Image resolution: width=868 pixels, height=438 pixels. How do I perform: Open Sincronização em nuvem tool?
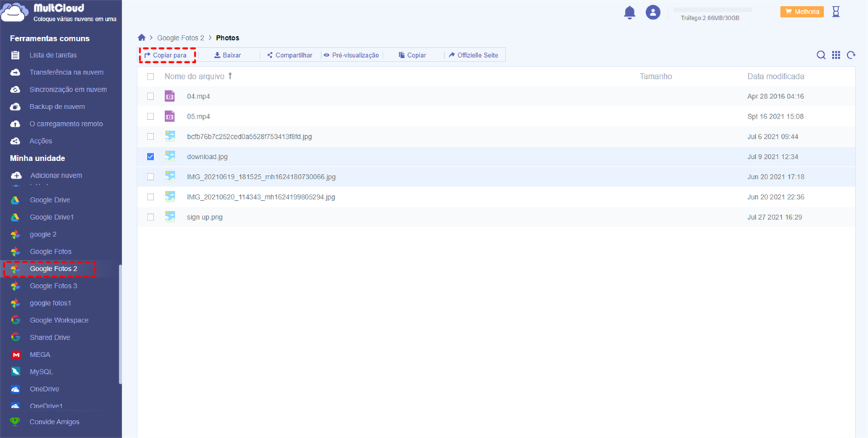[68, 90]
